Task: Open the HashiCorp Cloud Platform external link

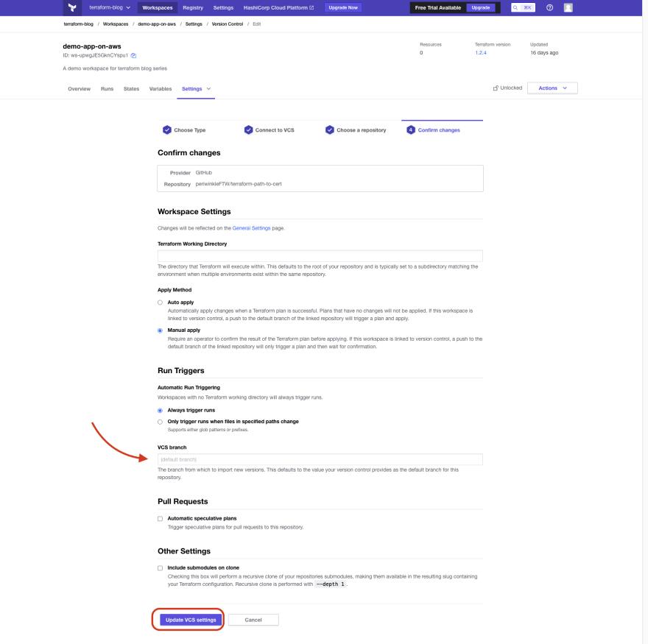Action: pos(278,7)
